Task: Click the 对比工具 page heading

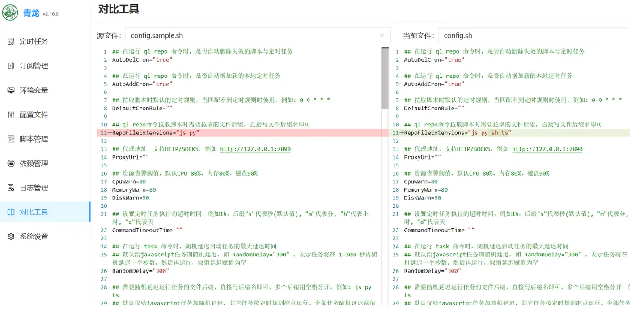Action: [x=119, y=9]
